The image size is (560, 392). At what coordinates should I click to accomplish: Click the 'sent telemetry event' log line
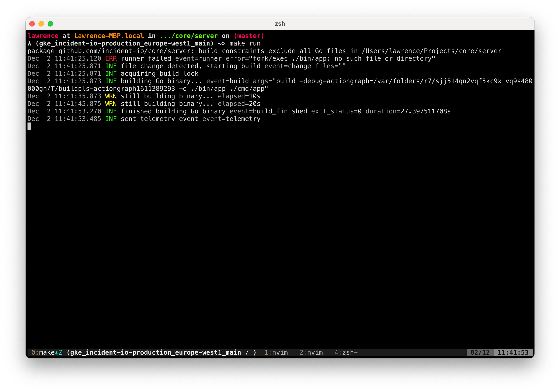click(159, 119)
